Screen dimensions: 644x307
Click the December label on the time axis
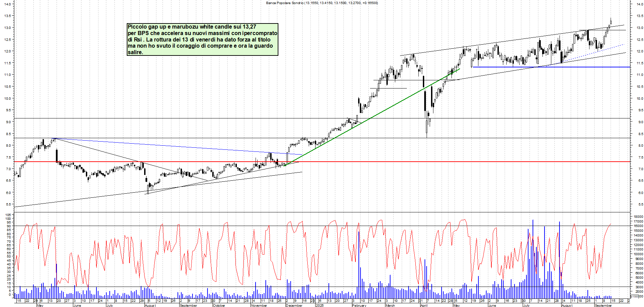(294, 305)
